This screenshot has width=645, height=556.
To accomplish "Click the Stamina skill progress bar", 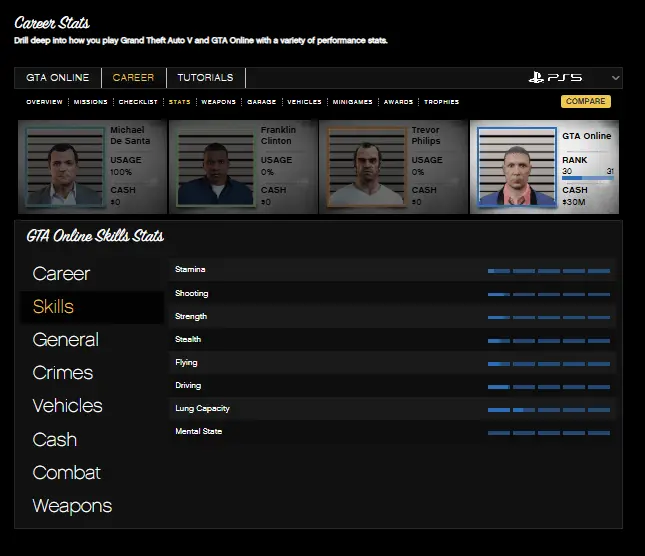I will click(548, 270).
